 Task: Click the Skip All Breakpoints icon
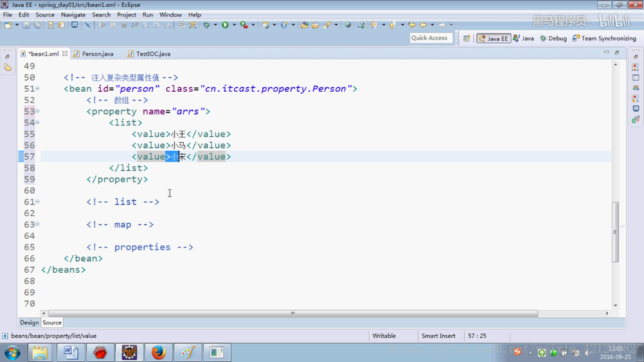[87, 25]
